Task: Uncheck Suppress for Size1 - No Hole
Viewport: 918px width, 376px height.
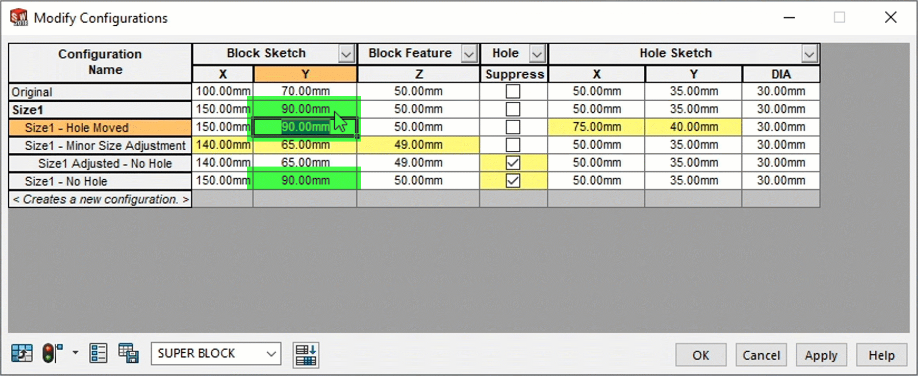Action: (513, 181)
